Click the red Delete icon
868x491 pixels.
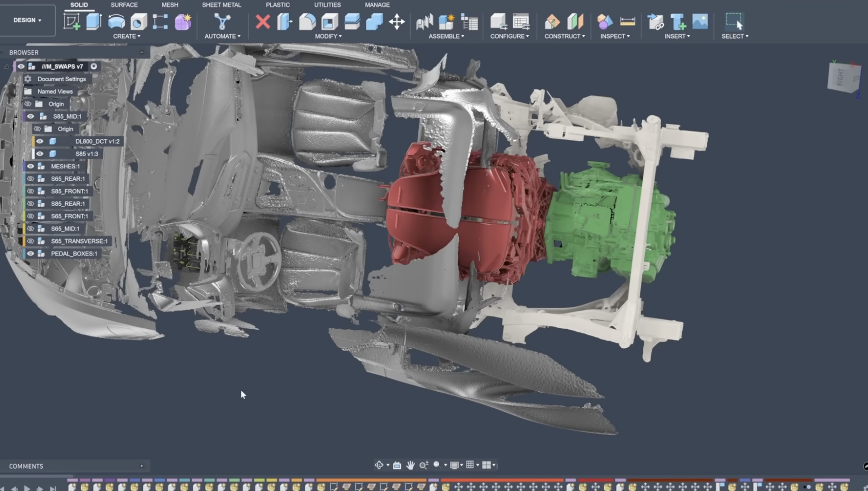263,22
